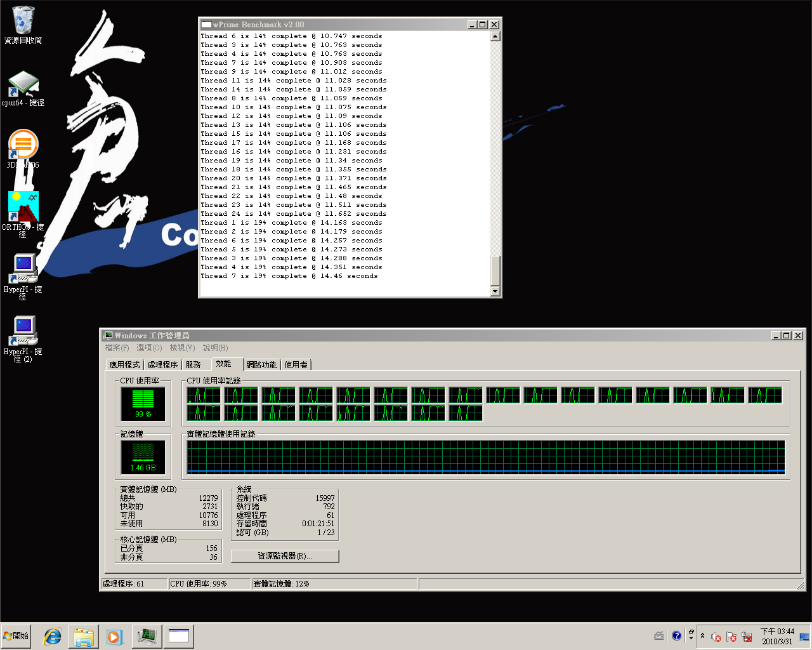The width and height of the screenshot is (812, 650).
Task: Switch to the 處理程序 tab
Action: tap(163, 365)
